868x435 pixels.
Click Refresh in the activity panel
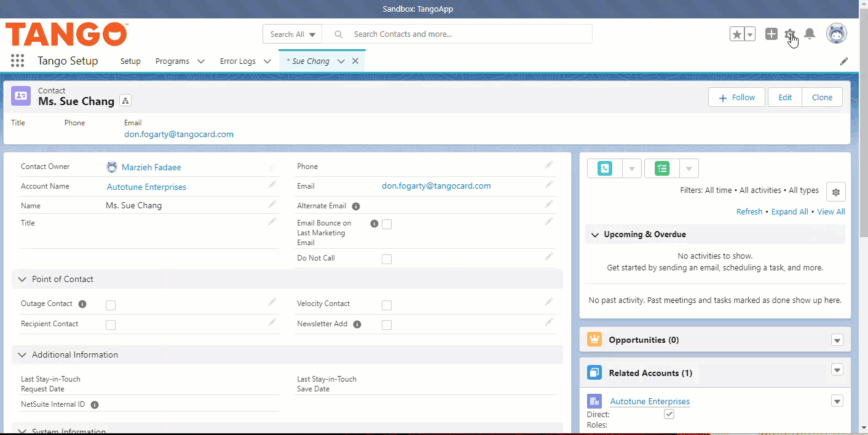point(749,211)
